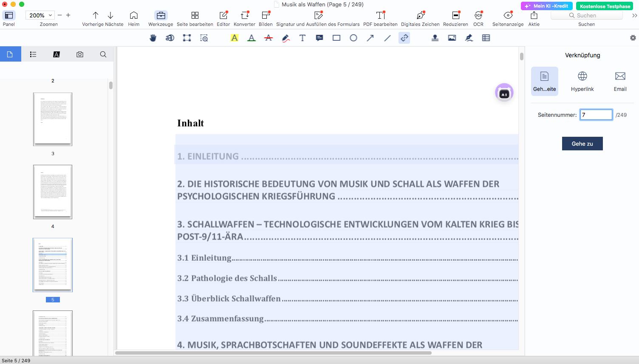The image size is (639, 364).
Task: Select the green underline text tool
Action: [252, 38]
